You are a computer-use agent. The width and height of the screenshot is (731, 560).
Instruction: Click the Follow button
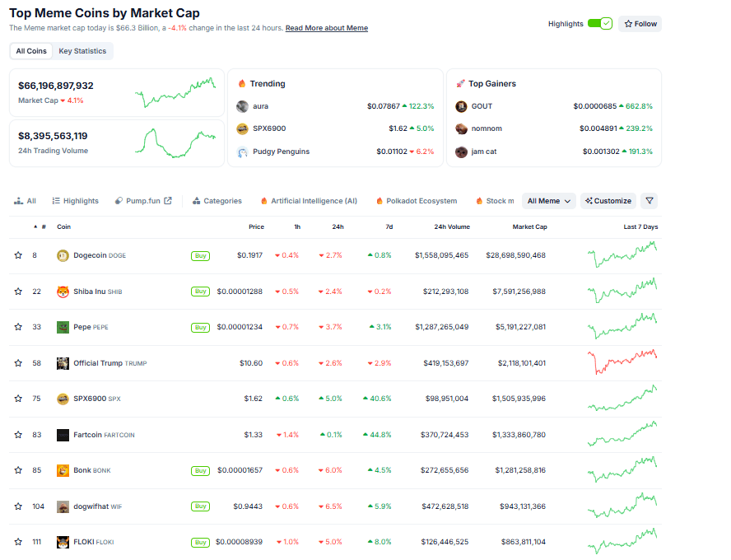640,23
